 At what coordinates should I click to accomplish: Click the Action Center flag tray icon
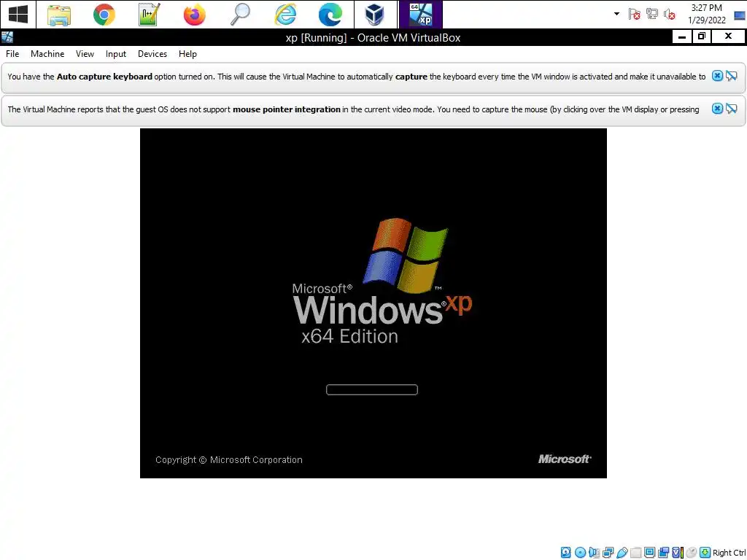tap(634, 15)
